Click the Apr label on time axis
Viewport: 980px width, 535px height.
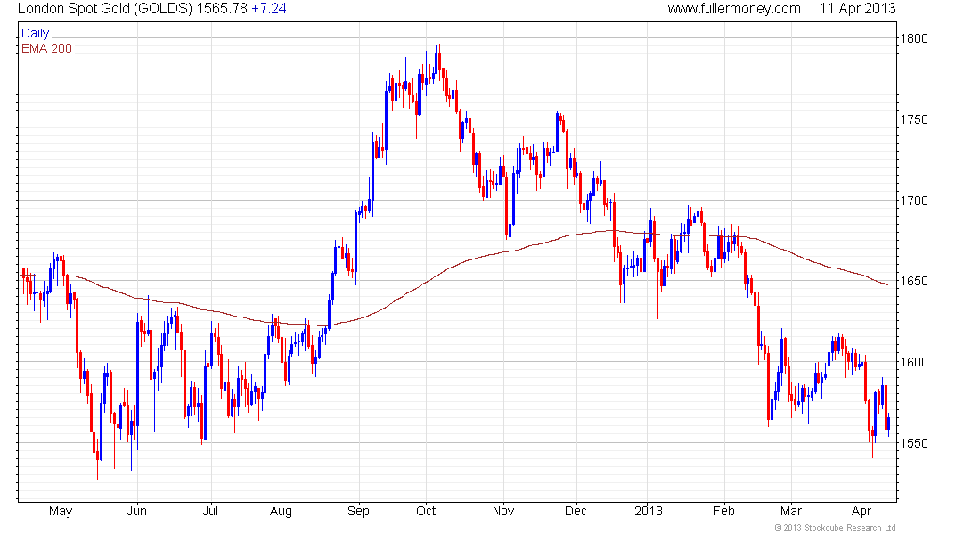click(862, 512)
